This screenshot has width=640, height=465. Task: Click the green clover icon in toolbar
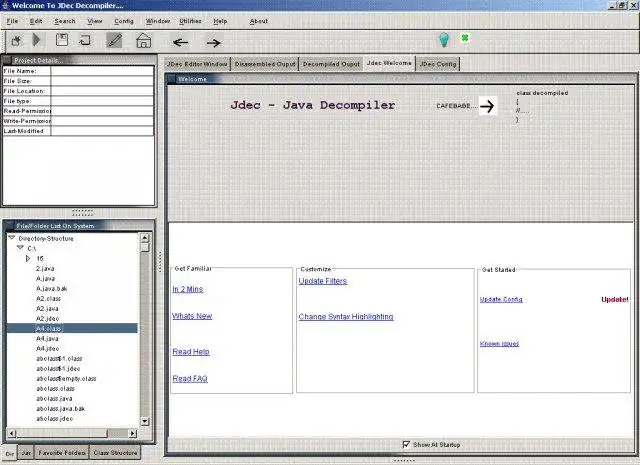click(x=464, y=38)
